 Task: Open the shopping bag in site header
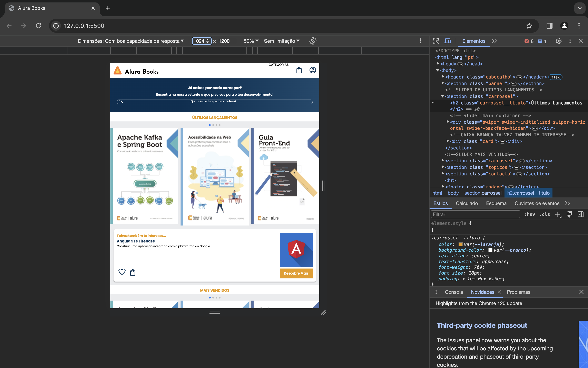pyautogui.click(x=299, y=70)
